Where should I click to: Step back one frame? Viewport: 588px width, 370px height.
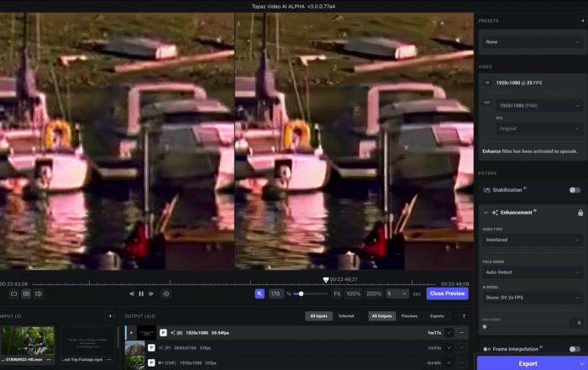coord(131,293)
